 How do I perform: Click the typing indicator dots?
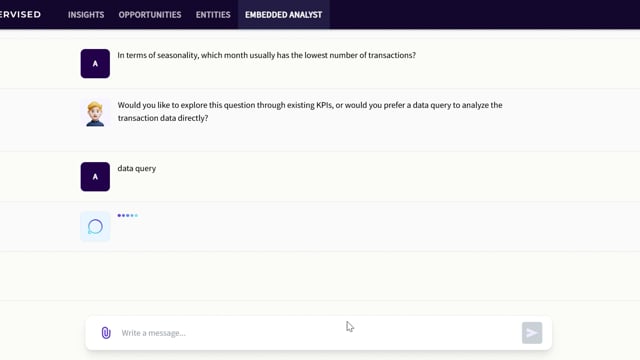coord(128,216)
